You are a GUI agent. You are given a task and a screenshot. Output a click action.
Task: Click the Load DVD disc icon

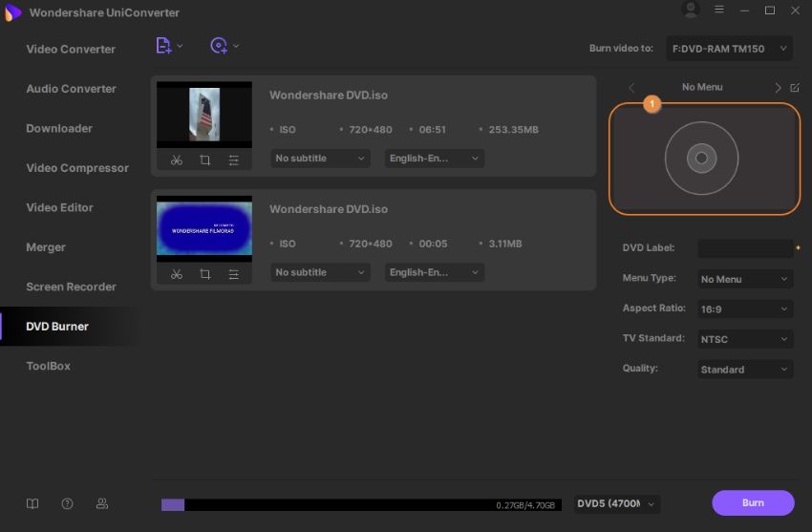point(219,46)
